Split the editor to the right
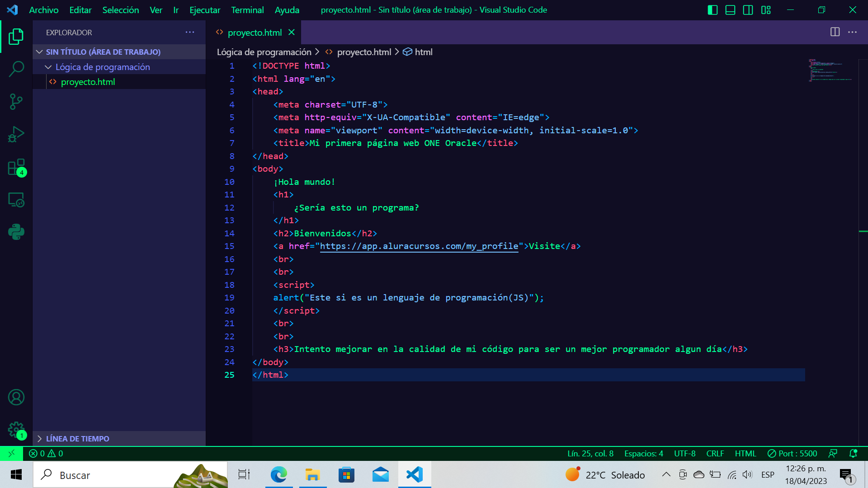Viewport: 868px width, 488px height. 835,32
